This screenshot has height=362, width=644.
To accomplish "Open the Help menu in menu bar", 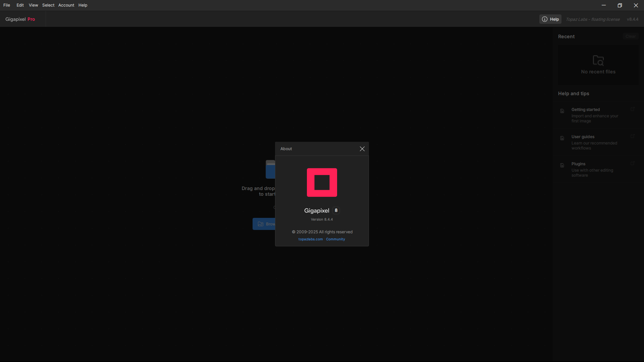I will click(83, 5).
